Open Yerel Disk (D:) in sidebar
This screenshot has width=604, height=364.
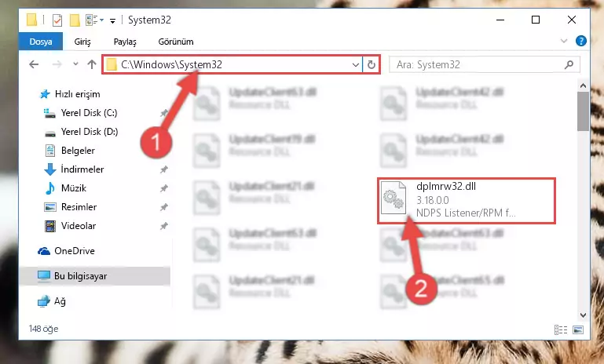(x=90, y=132)
